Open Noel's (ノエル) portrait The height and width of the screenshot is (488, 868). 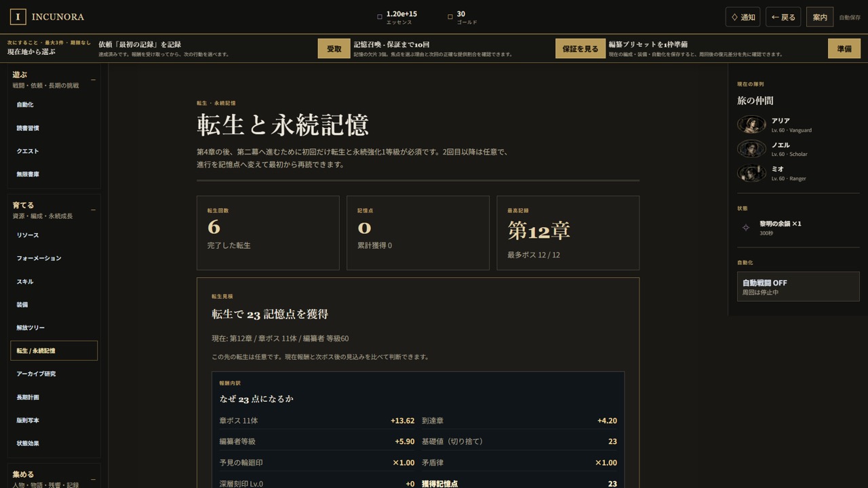751,149
